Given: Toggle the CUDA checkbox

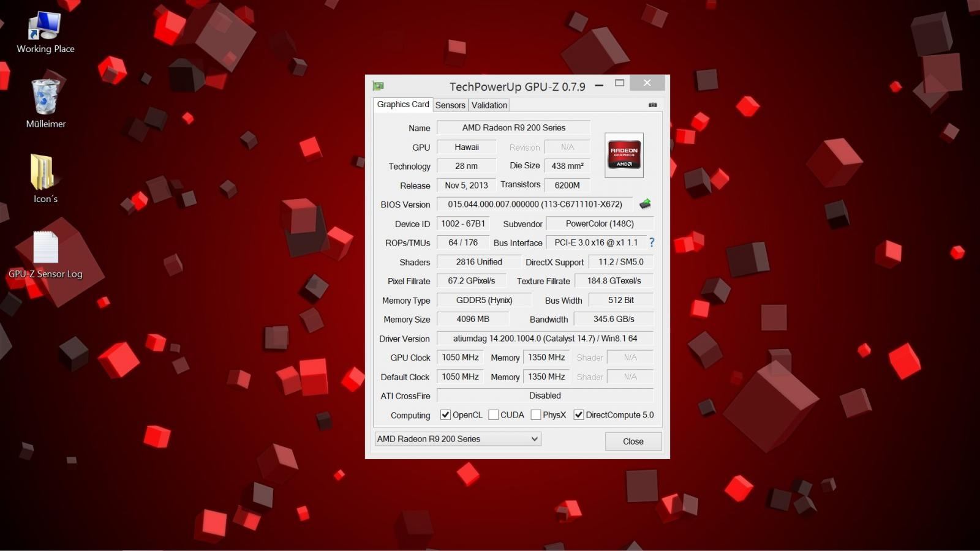Looking at the screenshot, I should coord(493,415).
